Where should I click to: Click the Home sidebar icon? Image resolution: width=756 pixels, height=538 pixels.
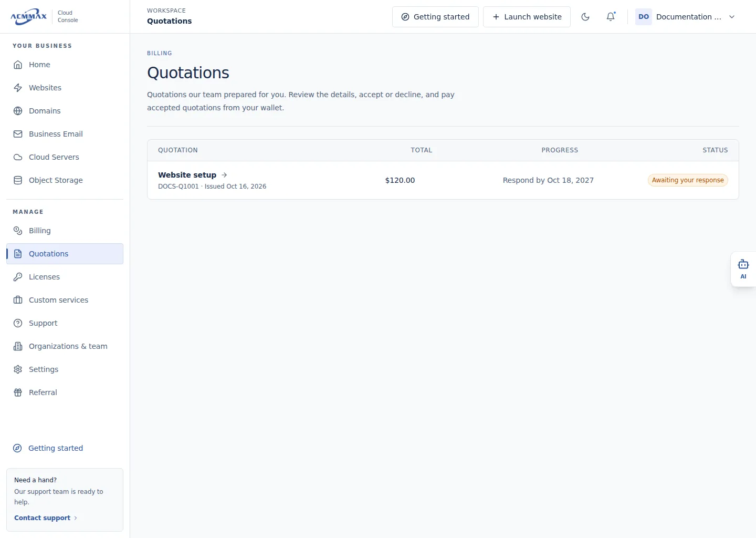tap(18, 65)
